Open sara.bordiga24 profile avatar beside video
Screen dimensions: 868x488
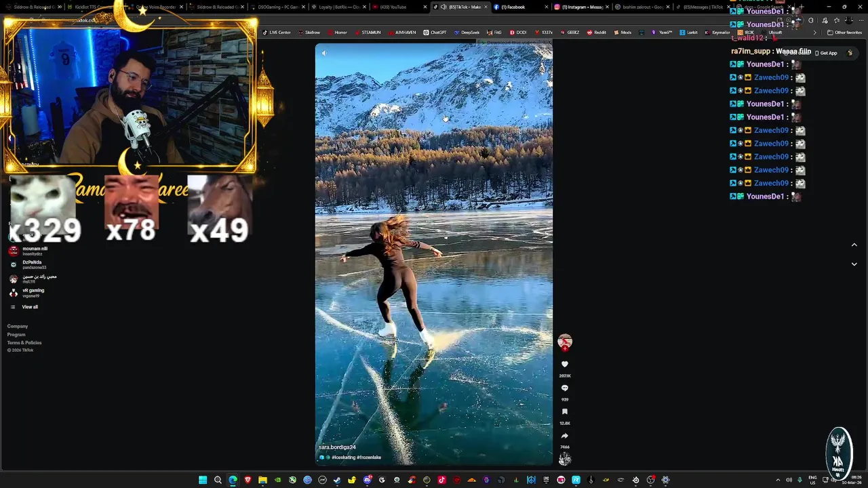[x=564, y=342]
